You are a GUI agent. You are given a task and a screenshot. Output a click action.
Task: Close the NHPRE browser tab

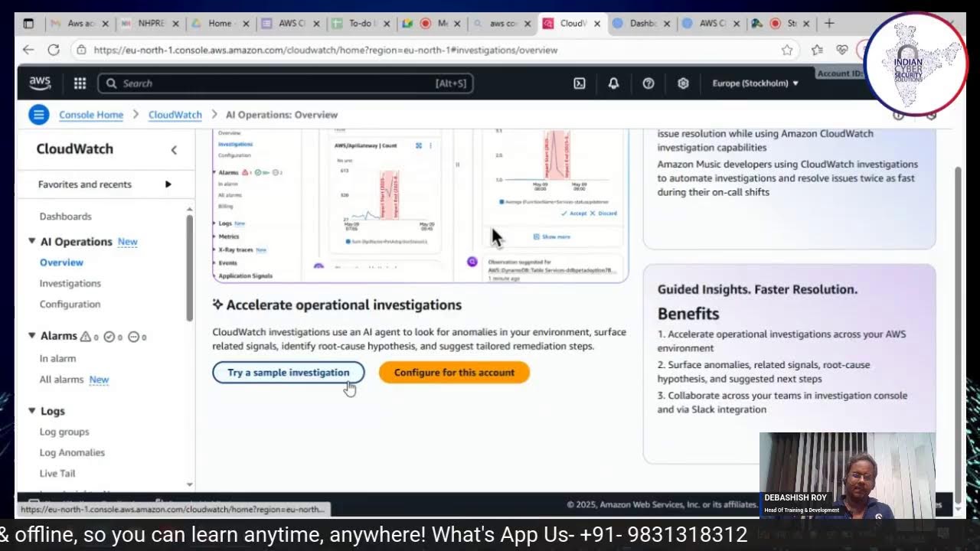tap(175, 24)
